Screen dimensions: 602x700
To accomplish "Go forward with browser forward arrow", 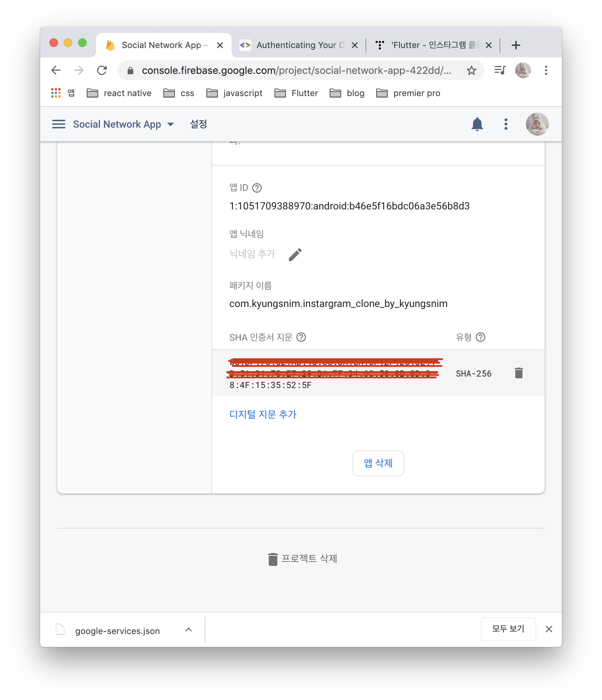I will click(79, 70).
